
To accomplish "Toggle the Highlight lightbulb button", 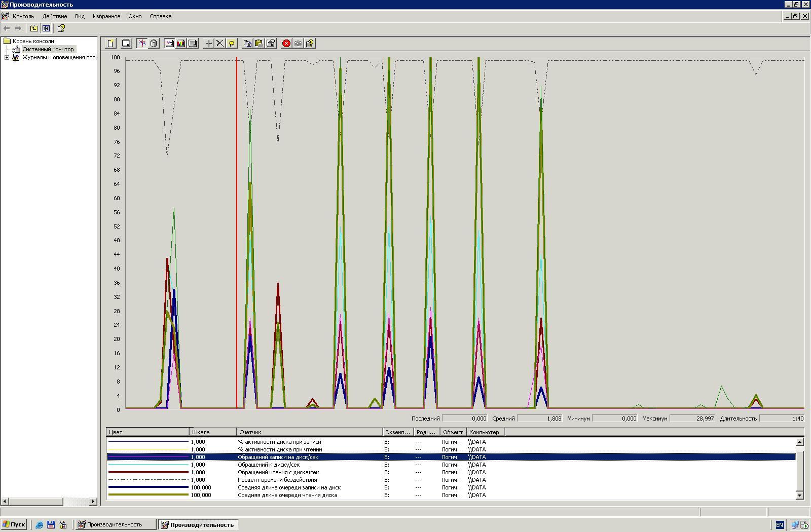I will click(x=232, y=44).
